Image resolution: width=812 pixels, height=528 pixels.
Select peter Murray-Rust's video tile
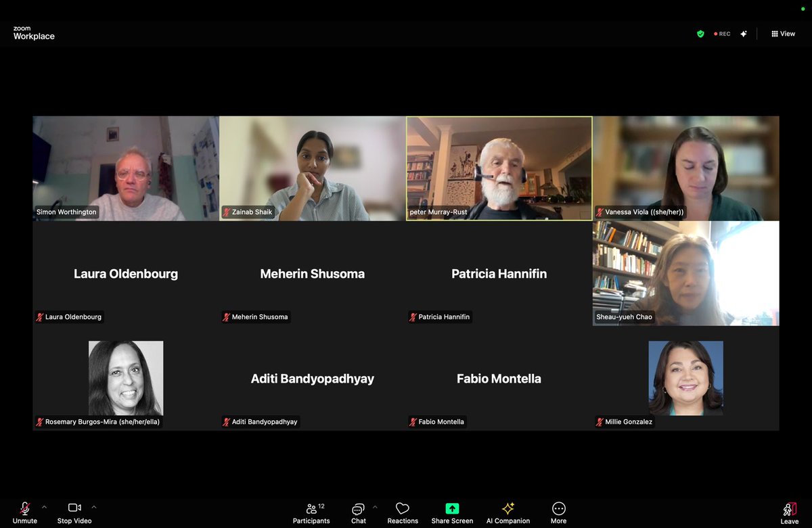point(499,168)
